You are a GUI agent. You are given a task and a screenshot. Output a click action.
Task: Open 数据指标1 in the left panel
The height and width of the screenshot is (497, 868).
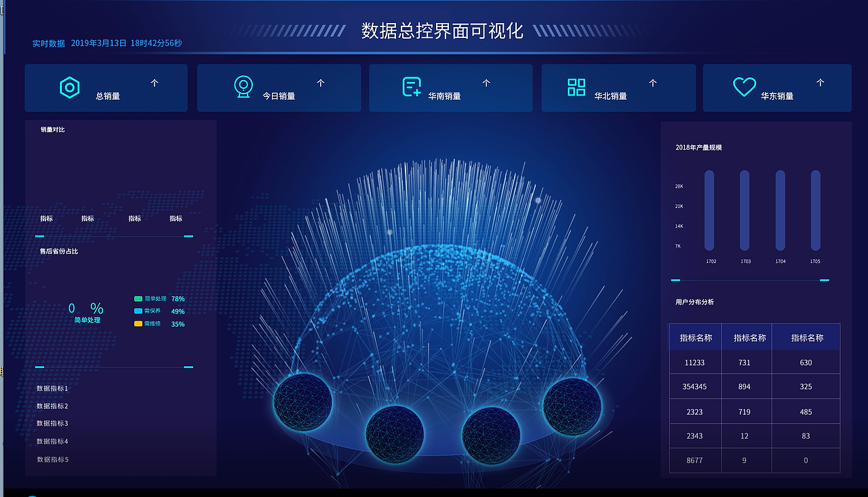click(50, 389)
